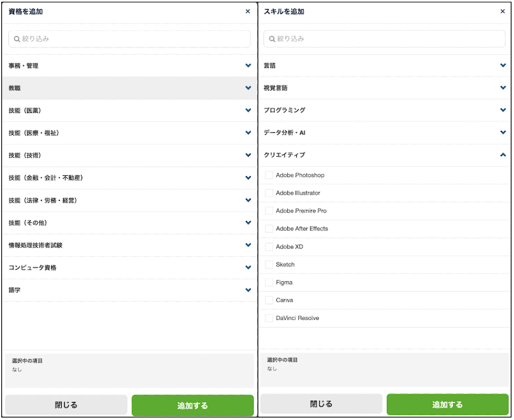Open the 情報処理技術者試験 category row
Screen dimensions: 514x420
coord(130,245)
